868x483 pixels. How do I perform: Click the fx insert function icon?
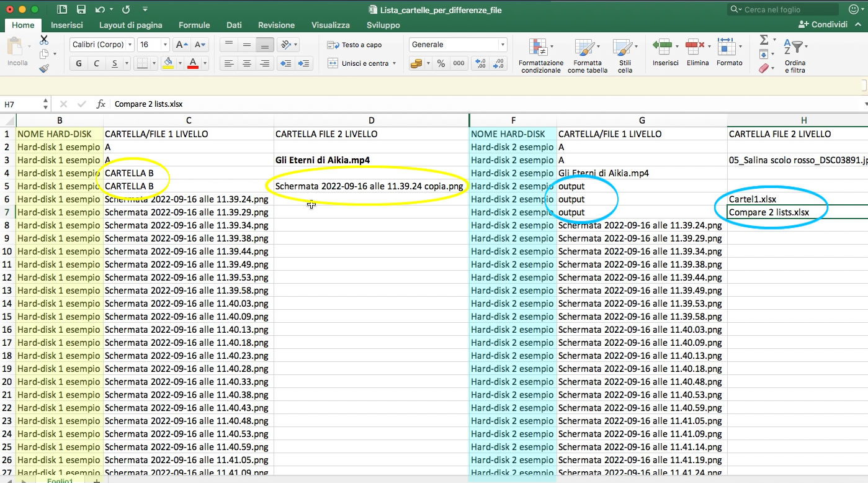coord(101,104)
